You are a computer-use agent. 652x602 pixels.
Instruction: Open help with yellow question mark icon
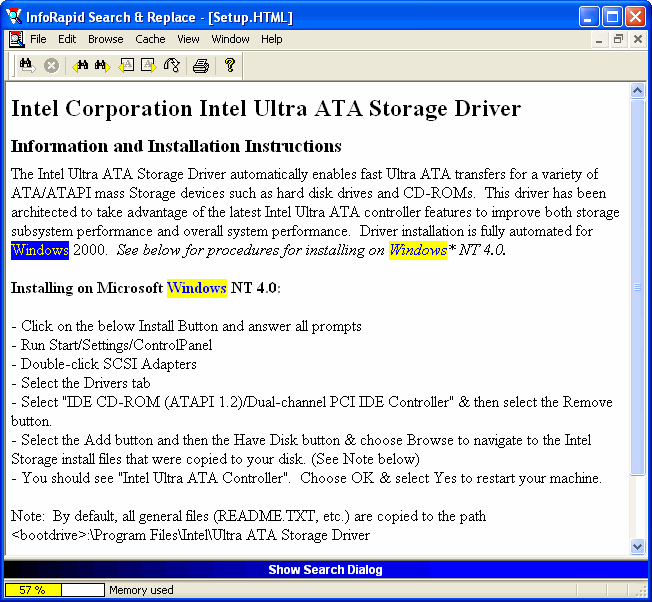[230, 66]
